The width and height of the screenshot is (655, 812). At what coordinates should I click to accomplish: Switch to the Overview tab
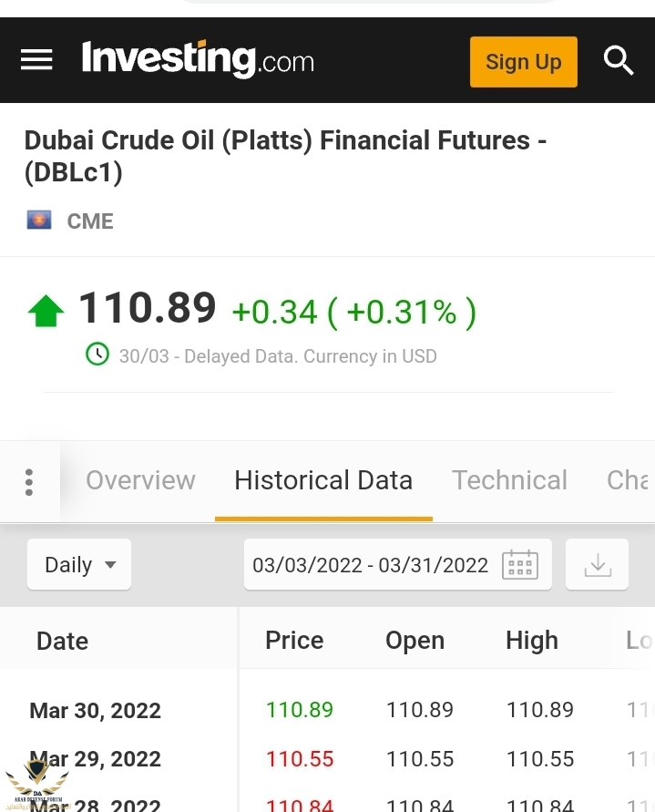tap(140, 480)
